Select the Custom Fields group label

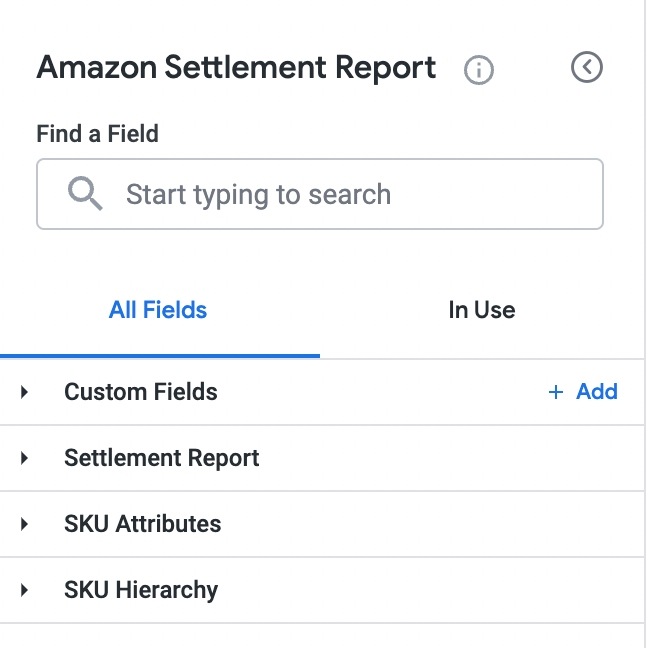141,392
